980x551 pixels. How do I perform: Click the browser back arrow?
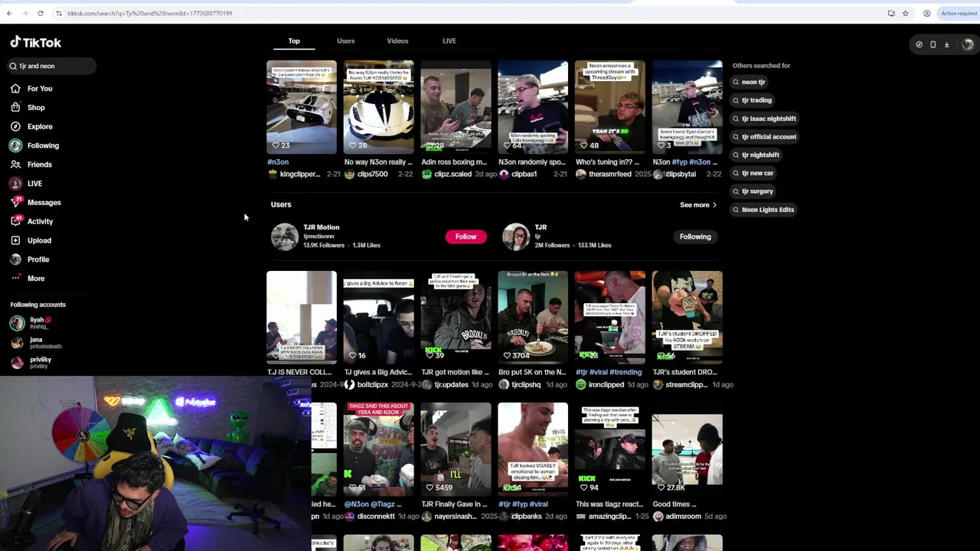click(x=9, y=13)
